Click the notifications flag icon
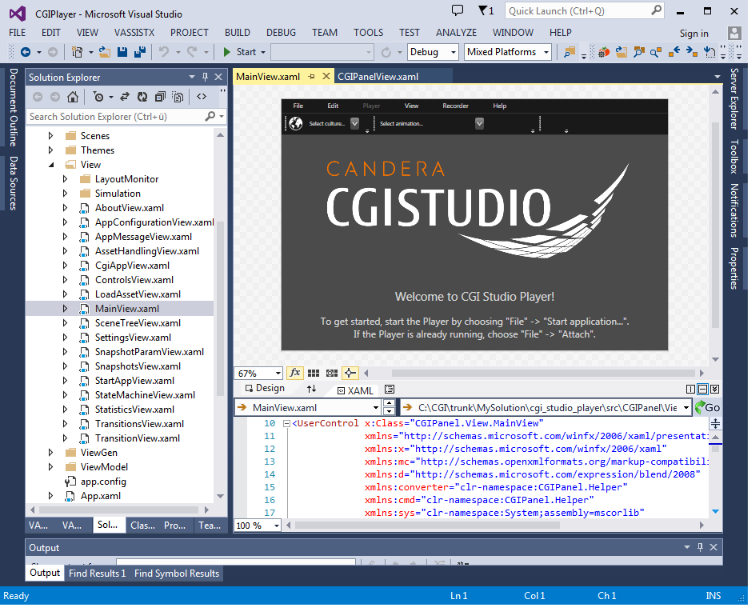Viewport: 748px width, 605px height. click(x=486, y=10)
